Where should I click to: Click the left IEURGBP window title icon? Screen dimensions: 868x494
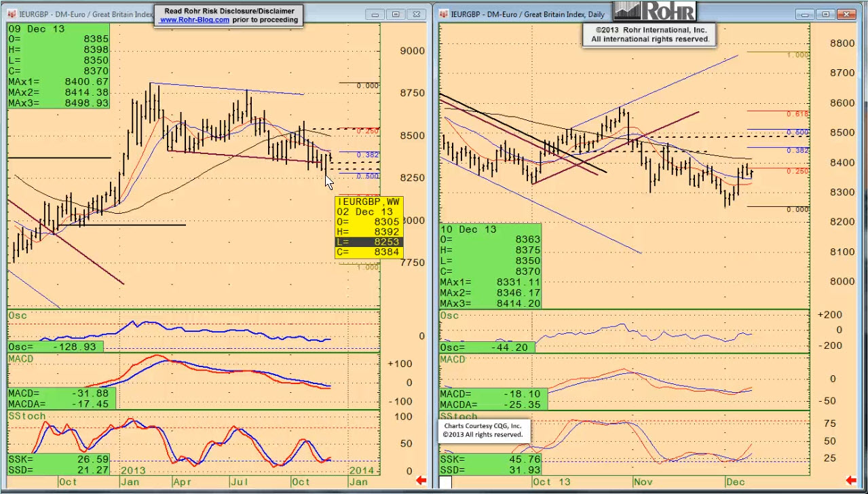coord(12,14)
